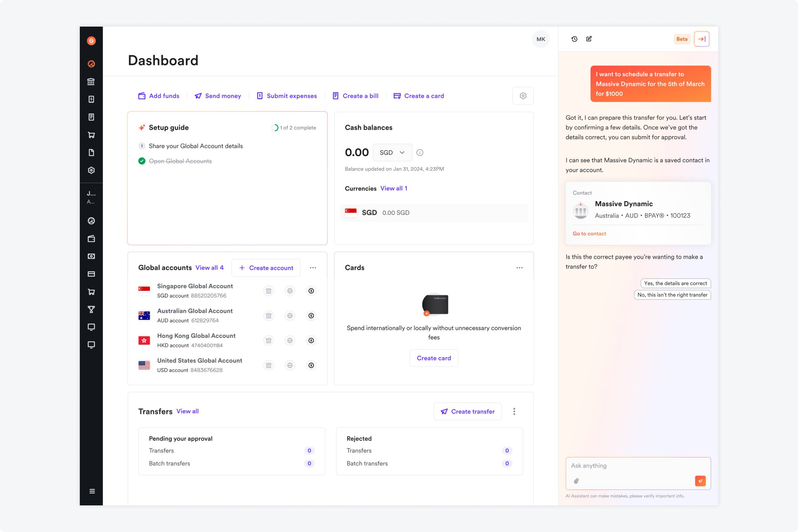This screenshot has height=532, width=798.
Task: Click the new chat compose icon
Action: [589, 39]
